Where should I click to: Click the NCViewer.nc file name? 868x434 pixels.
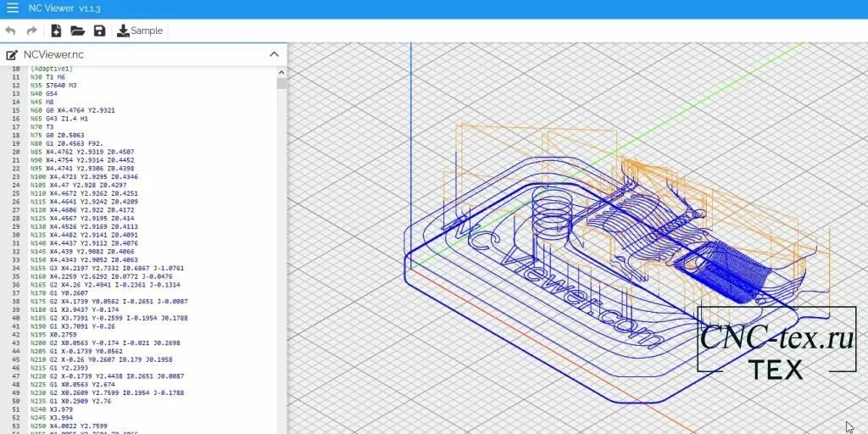(x=53, y=55)
